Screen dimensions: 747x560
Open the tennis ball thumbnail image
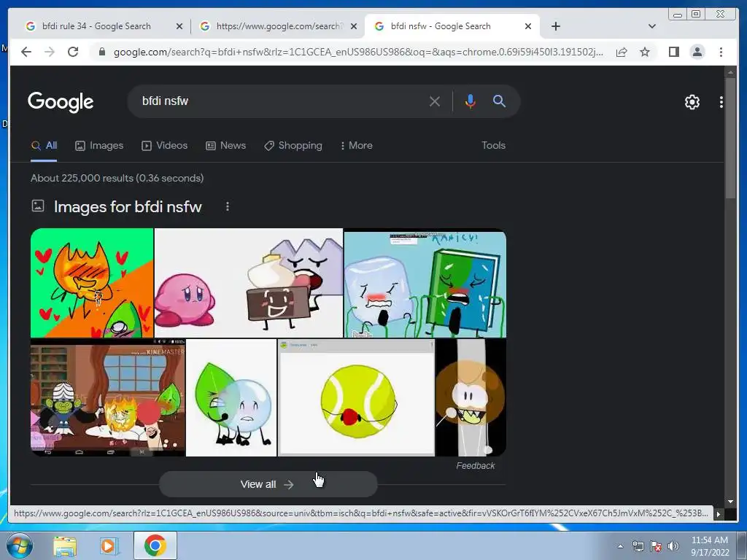point(356,397)
